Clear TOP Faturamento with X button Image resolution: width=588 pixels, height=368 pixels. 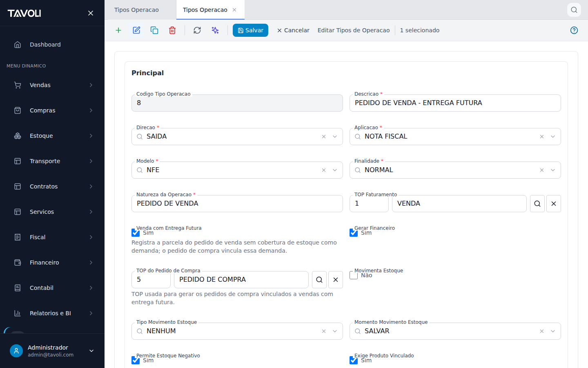click(x=554, y=204)
